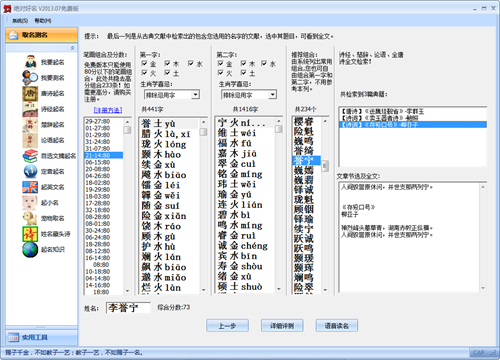
Task: Select first character 珑 火 lóng
Action: pos(169,144)
